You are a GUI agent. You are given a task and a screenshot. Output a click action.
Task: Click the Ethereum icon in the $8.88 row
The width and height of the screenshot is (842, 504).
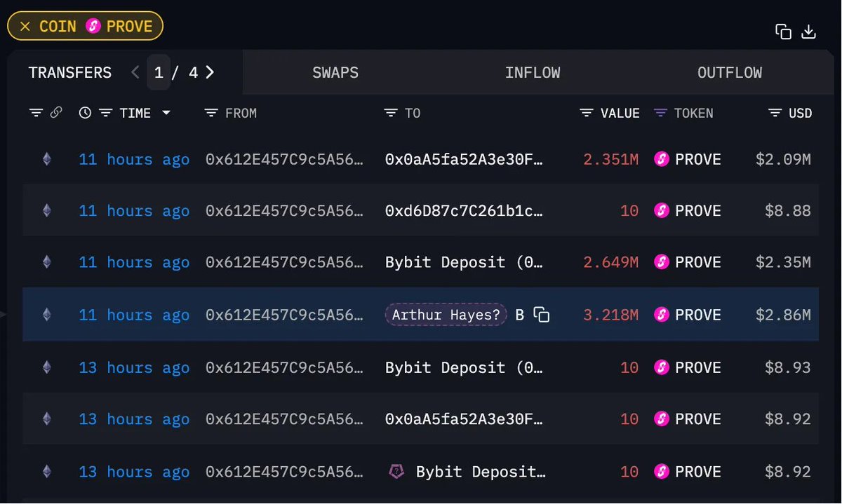pyautogui.click(x=46, y=210)
